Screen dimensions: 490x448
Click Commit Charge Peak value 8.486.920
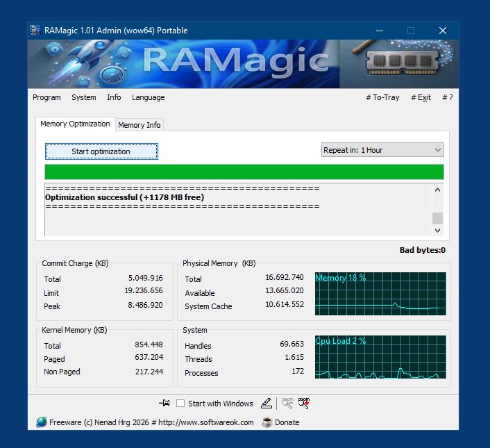(145, 305)
